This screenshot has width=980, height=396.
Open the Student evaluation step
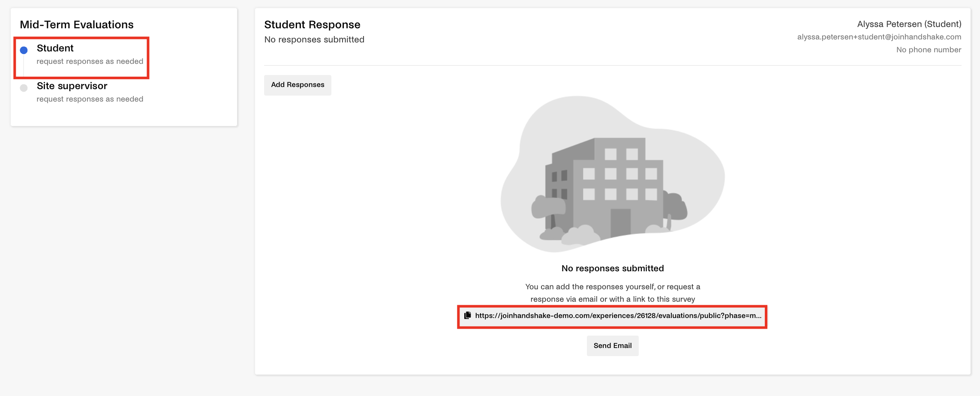pyautogui.click(x=55, y=48)
